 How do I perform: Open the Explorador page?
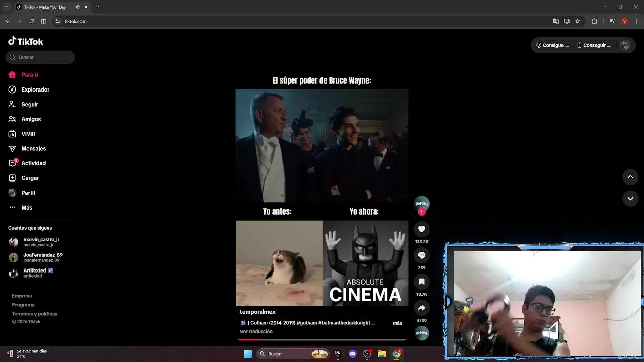coord(29,89)
